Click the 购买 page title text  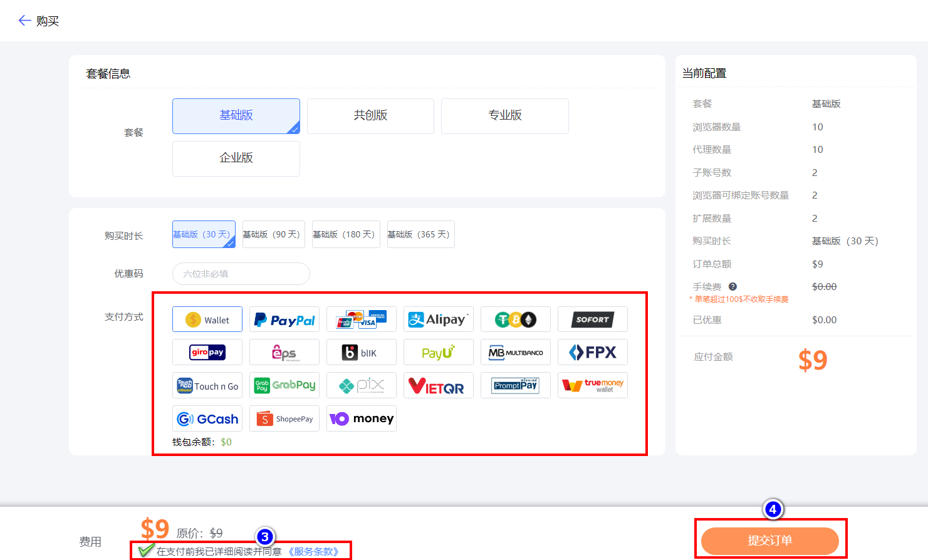(48, 21)
